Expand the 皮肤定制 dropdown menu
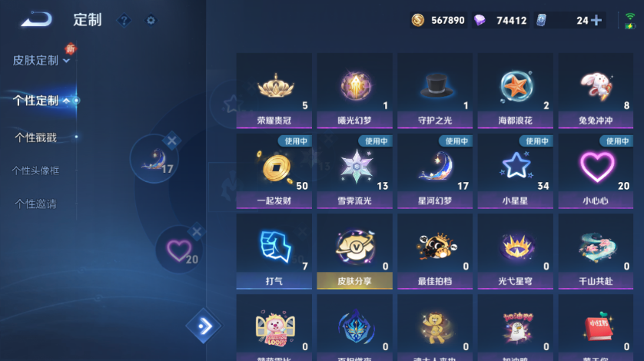Screen dimensions: 644x361 41,61
